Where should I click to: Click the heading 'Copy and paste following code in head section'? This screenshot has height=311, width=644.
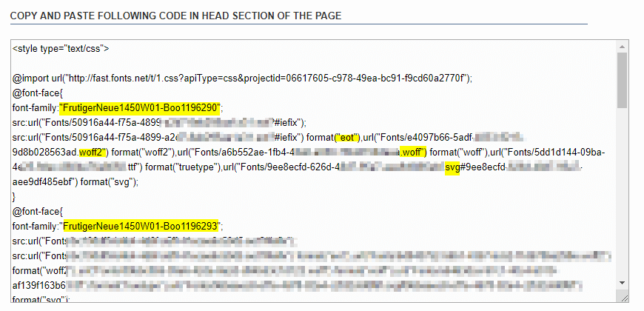coord(175,16)
